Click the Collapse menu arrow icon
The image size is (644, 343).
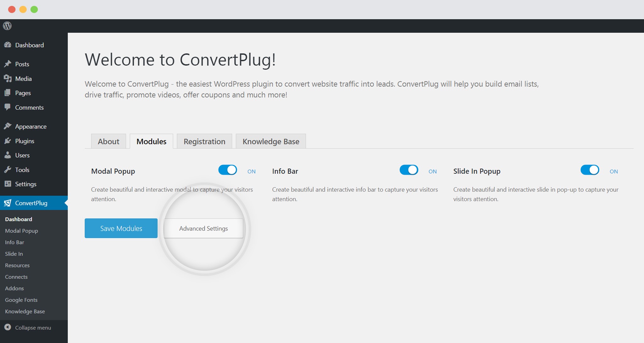pos(8,327)
